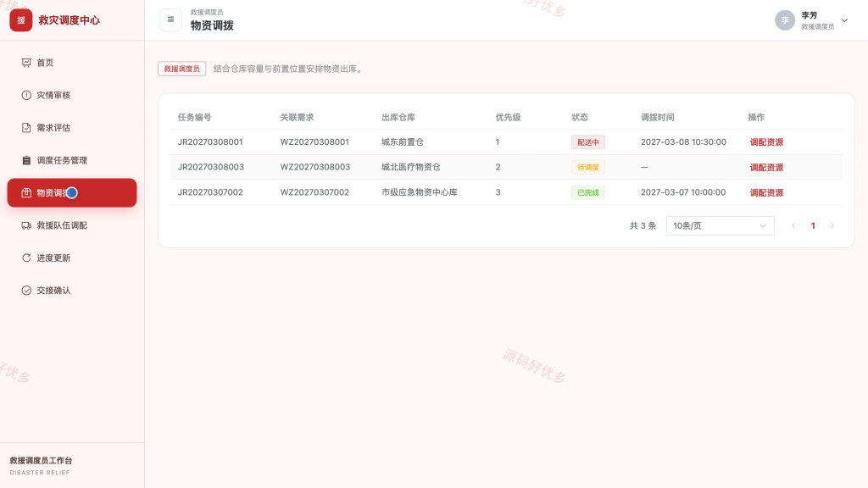This screenshot has width=868, height=488.
Task: Click the 首页 chart icon in sidebar
Action: [26, 63]
